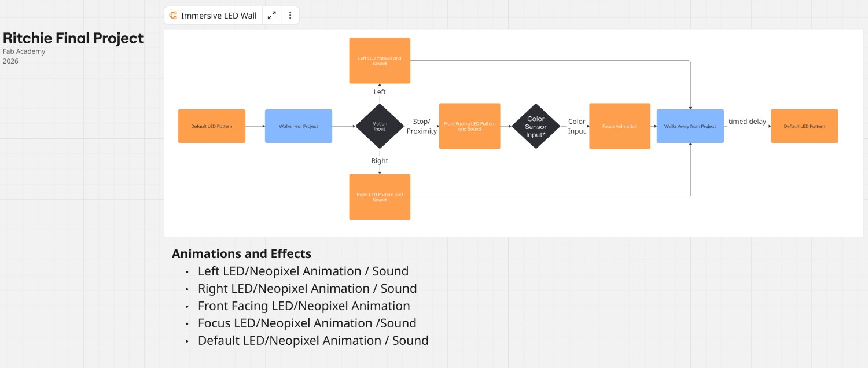Viewport: 868px width, 368px height.
Task: Click the "Default LED/Neopixel Animation / Sound" bullet
Action: click(313, 340)
